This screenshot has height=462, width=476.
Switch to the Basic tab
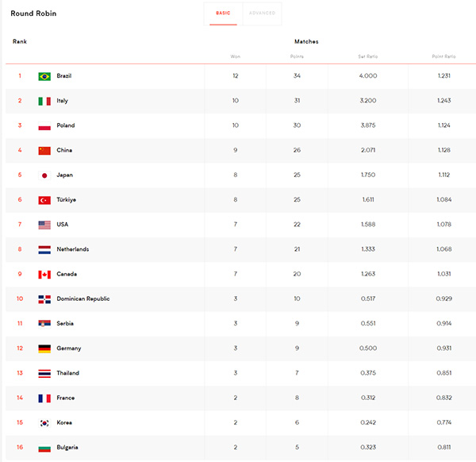tap(223, 13)
